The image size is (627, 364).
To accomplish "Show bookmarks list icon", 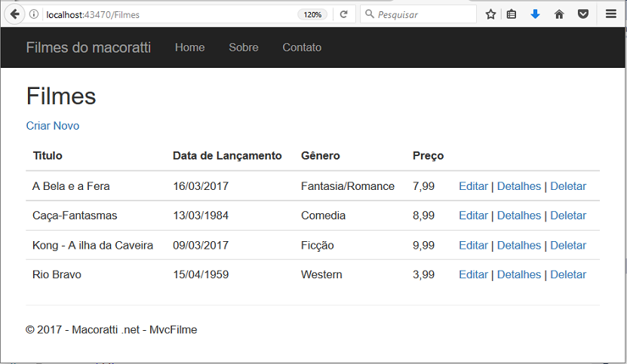I will pyautogui.click(x=512, y=14).
